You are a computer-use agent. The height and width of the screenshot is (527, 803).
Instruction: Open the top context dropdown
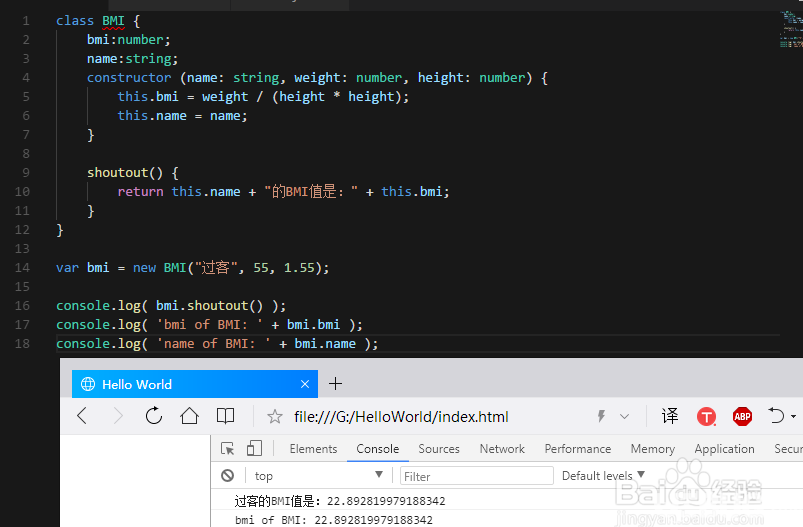[319, 476]
